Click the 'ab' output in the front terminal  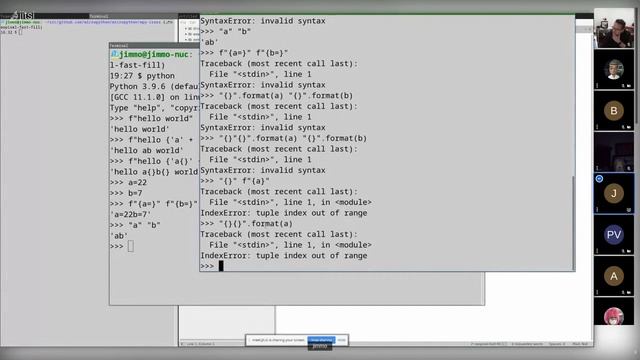[209, 42]
